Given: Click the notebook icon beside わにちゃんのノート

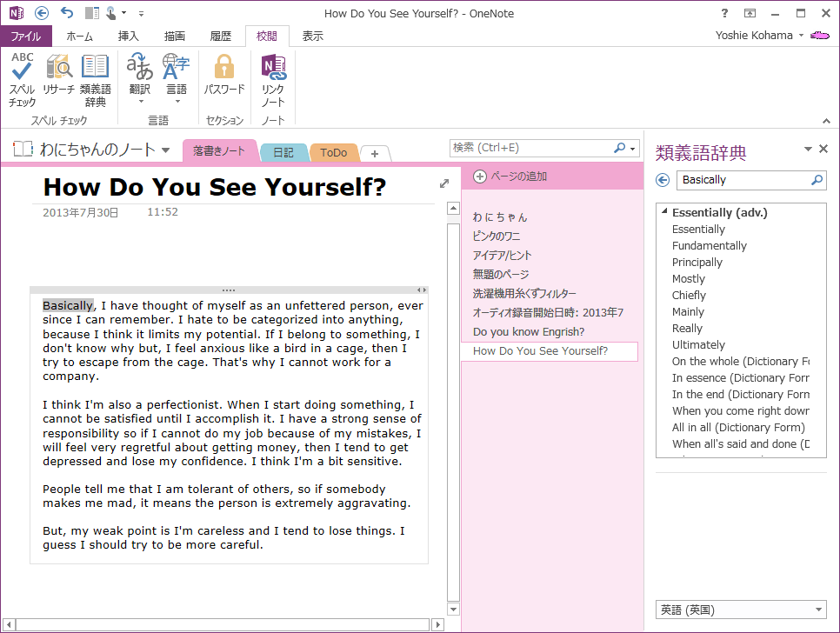Looking at the screenshot, I should pos(23,149).
